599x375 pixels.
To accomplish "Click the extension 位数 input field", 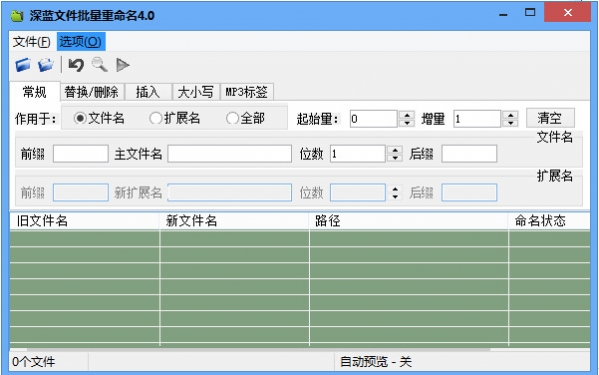I will pos(358,192).
